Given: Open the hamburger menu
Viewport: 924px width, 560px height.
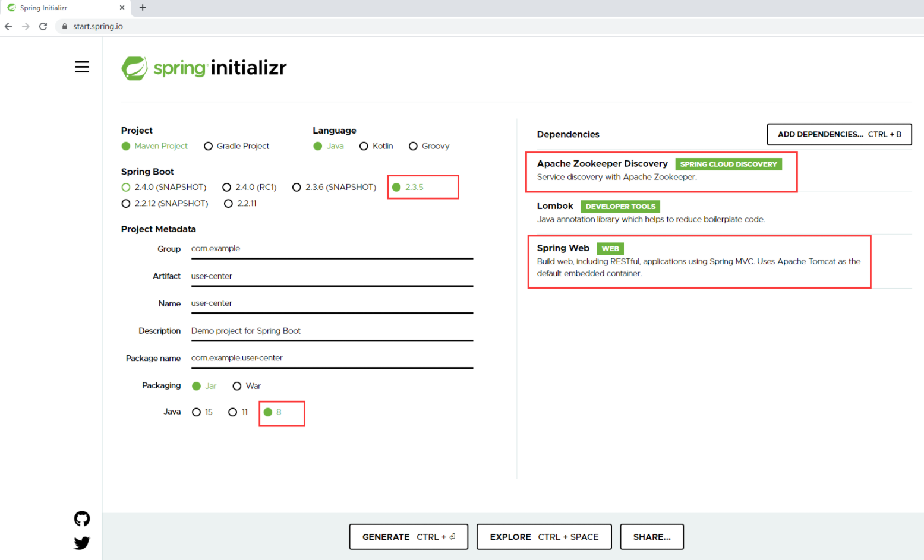Looking at the screenshot, I should pyautogui.click(x=82, y=67).
